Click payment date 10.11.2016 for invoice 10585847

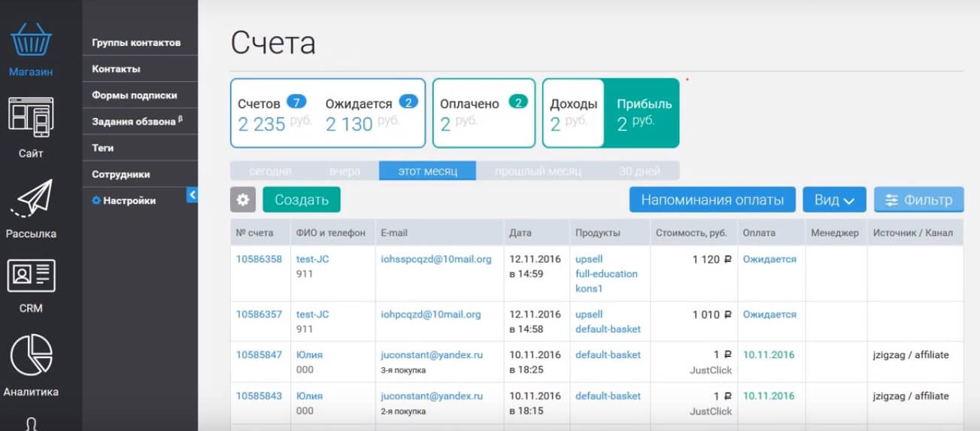pyautogui.click(x=769, y=354)
